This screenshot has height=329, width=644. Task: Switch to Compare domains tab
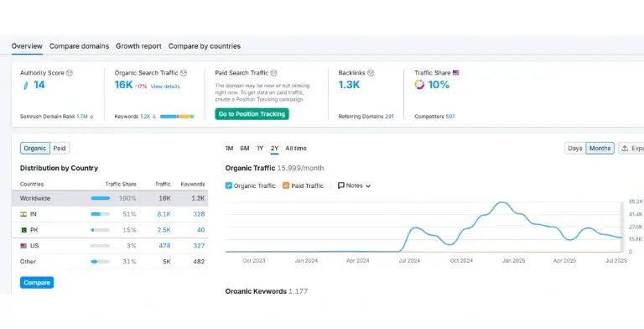80,46
